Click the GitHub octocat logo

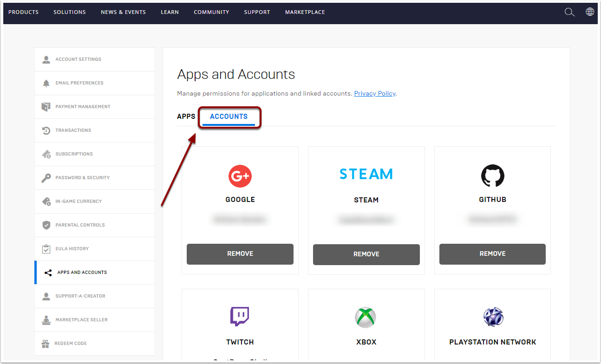click(x=492, y=176)
